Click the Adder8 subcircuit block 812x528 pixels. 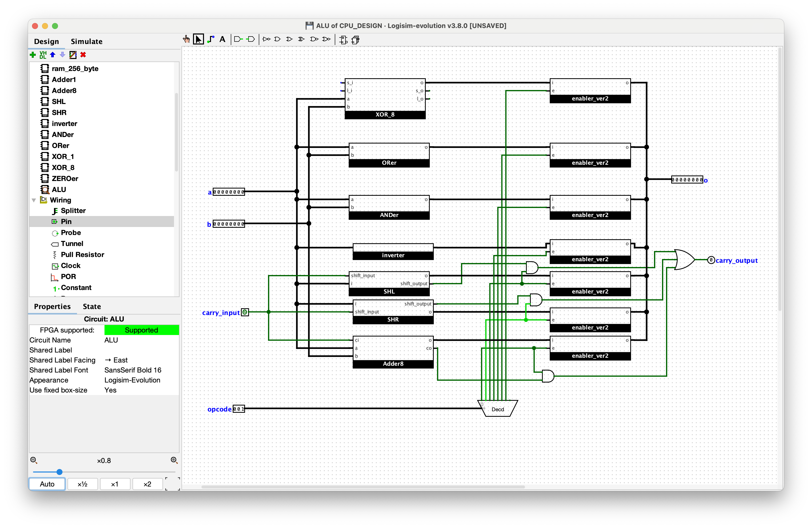tap(393, 352)
